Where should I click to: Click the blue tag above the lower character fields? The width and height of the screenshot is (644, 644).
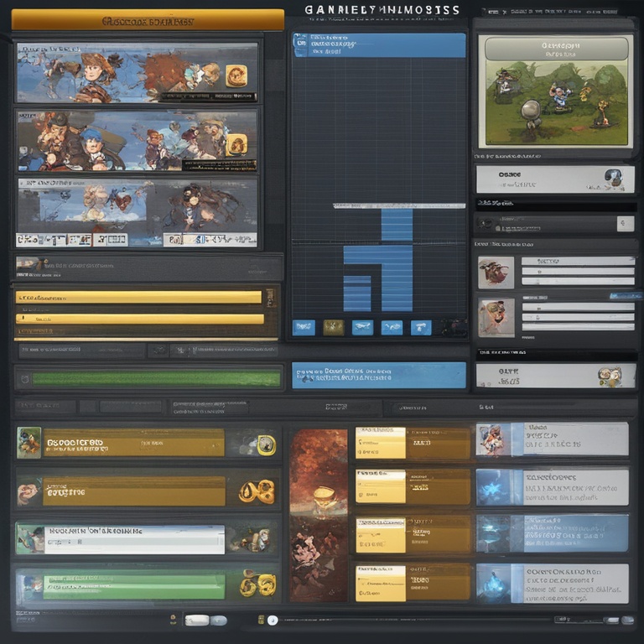tap(625, 296)
